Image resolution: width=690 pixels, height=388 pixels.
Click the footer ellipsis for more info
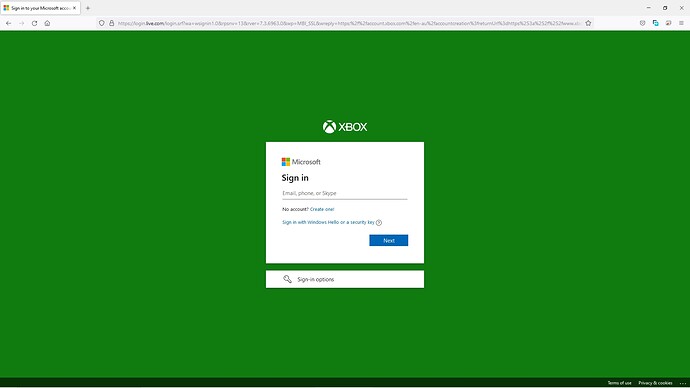683,383
